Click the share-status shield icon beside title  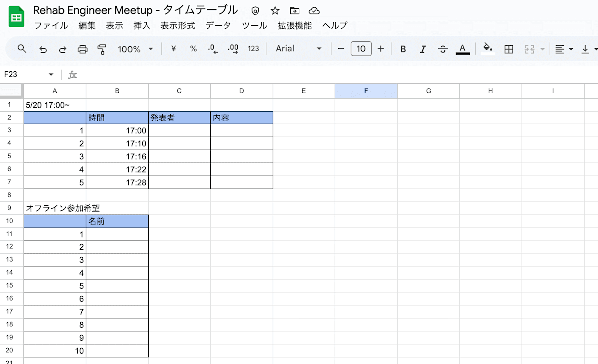point(255,11)
